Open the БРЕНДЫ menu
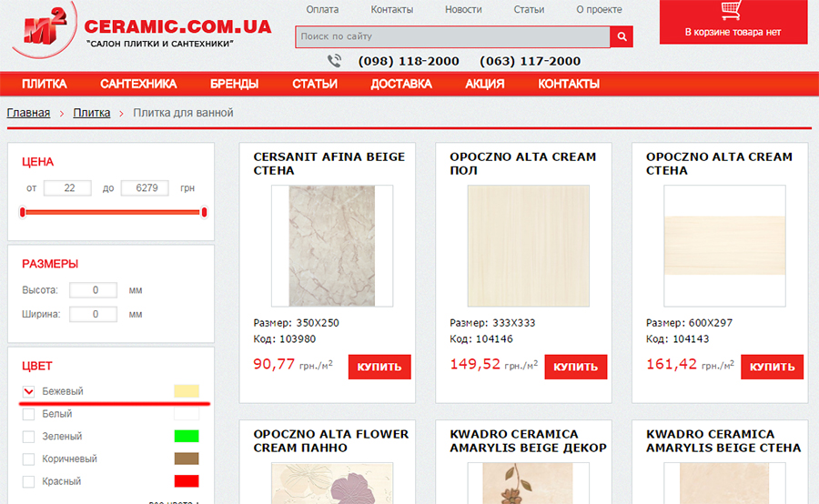819x504 pixels. pyautogui.click(x=234, y=84)
